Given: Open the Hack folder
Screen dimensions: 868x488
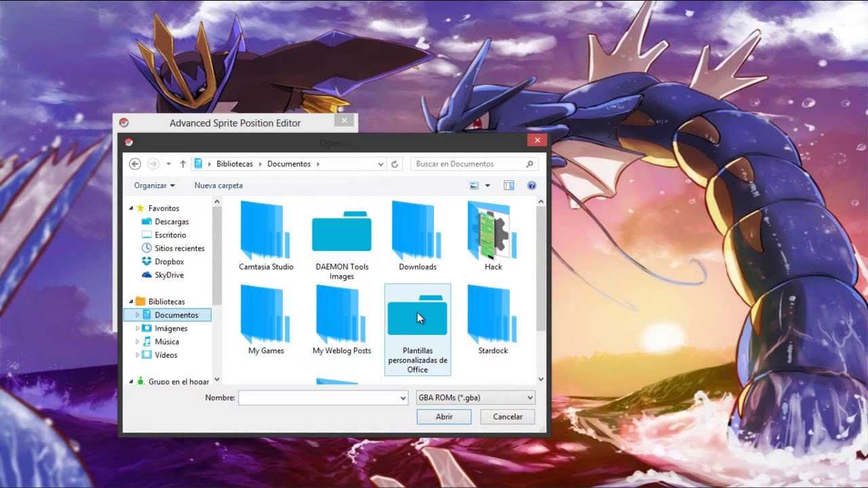Looking at the screenshot, I should [493, 236].
